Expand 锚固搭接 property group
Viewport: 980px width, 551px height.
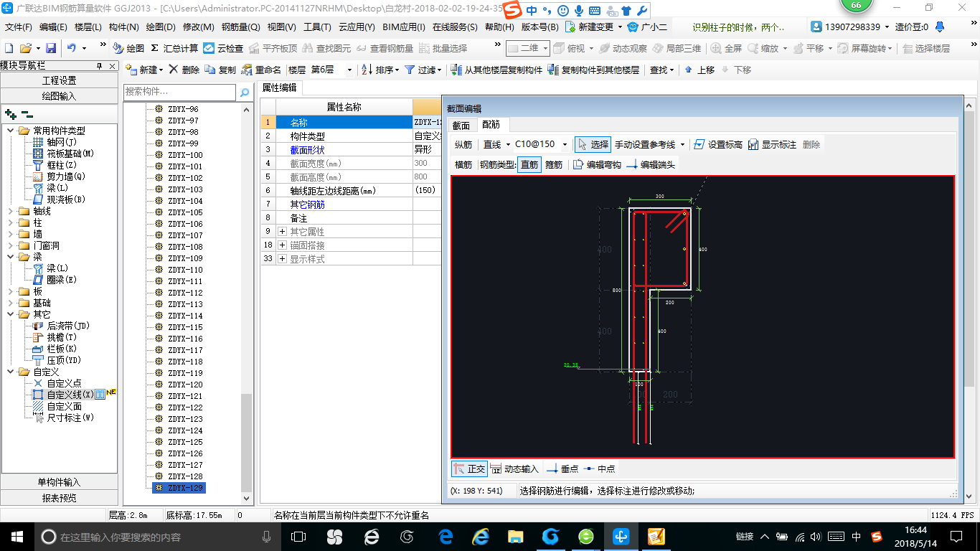[283, 245]
